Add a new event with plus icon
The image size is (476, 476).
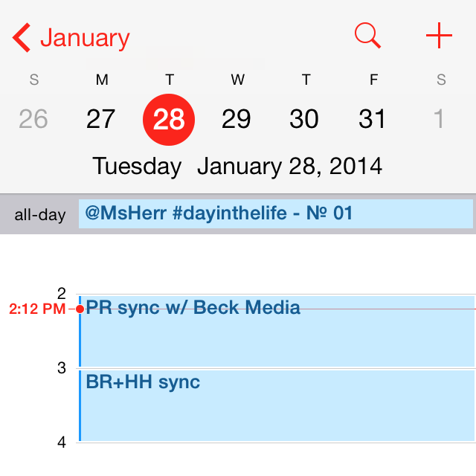pyautogui.click(x=439, y=35)
